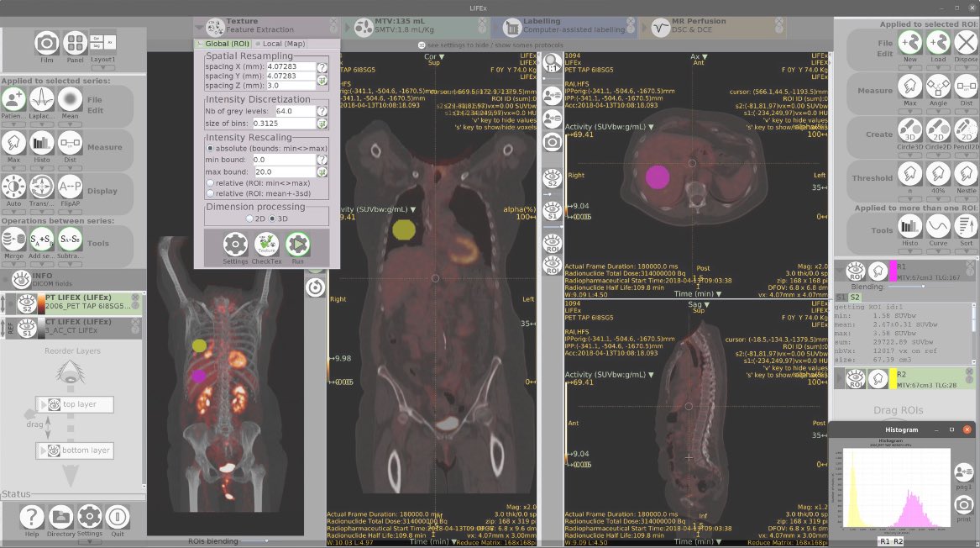
Task: Create a New ROI
Action: (x=910, y=43)
